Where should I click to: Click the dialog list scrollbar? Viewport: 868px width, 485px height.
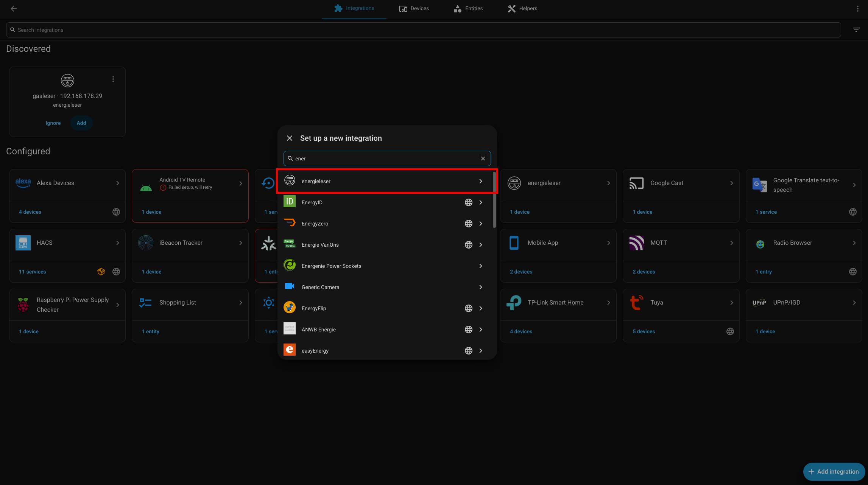pos(494,200)
